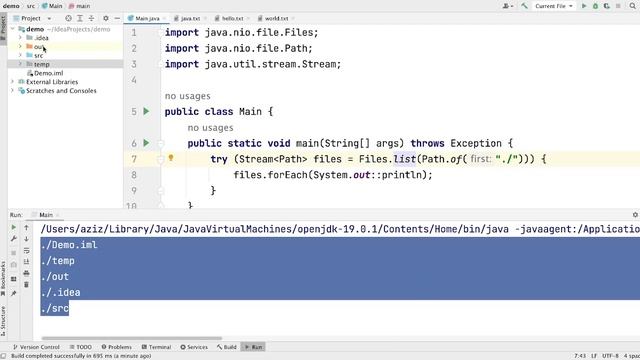Clear console output with trash icon
The height and width of the screenshot is (360, 640).
[x=27, y=284]
